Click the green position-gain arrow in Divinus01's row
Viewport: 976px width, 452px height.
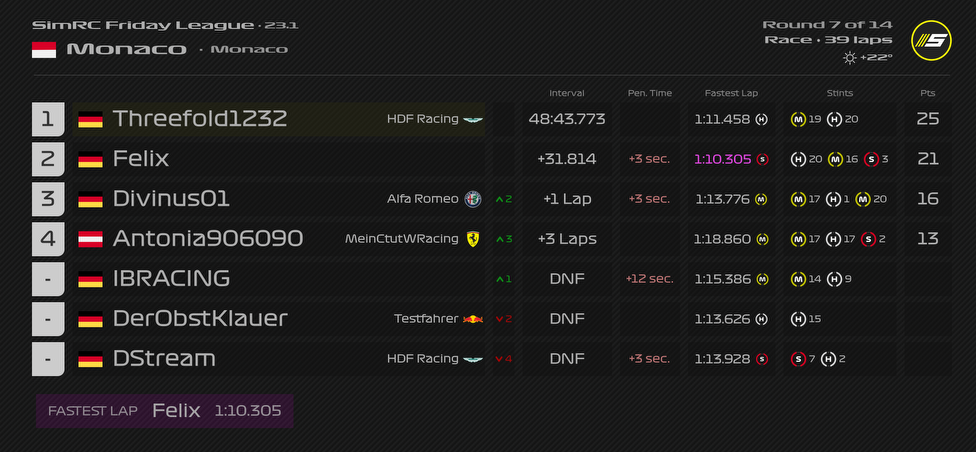[x=500, y=199]
